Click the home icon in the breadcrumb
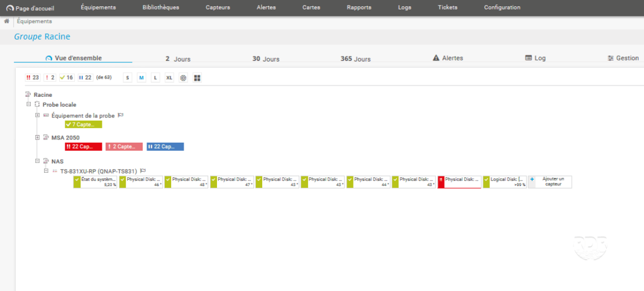 click(x=6, y=21)
